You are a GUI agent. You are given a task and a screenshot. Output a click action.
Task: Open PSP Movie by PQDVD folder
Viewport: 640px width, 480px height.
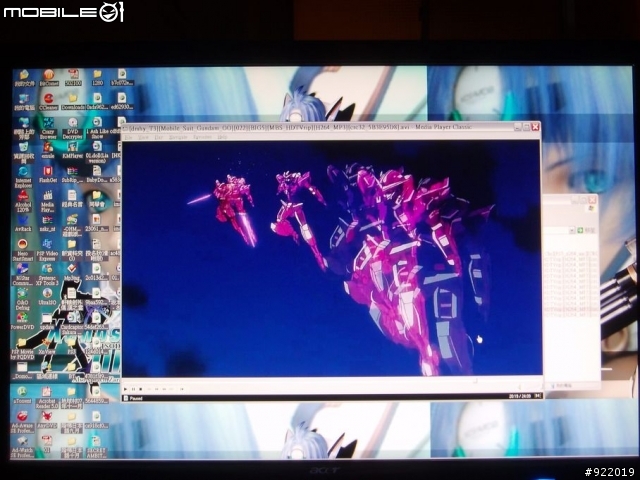coord(22,349)
